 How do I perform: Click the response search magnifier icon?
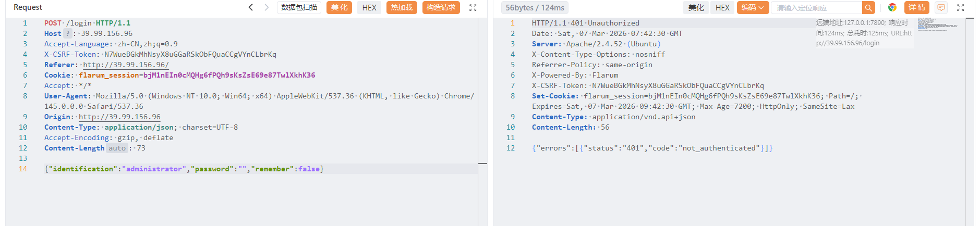868,8
